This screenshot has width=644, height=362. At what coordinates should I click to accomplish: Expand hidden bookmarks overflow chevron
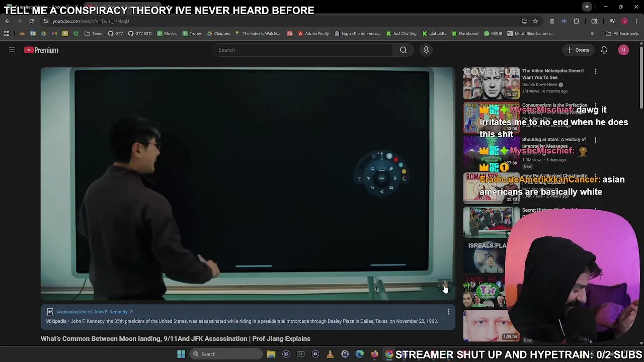[x=592, y=34]
